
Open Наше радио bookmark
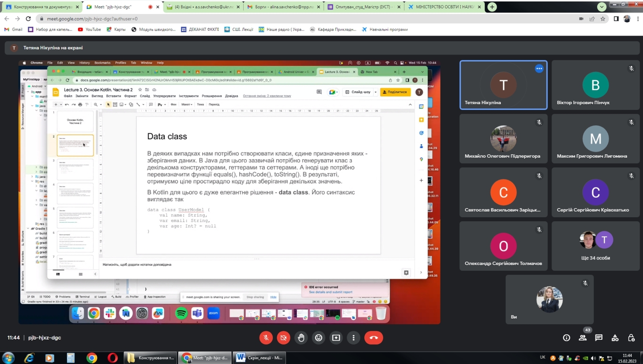click(282, 30)
